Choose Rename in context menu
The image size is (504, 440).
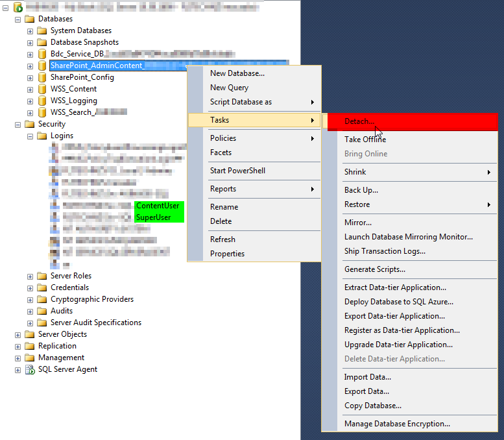tap(254, 207)
